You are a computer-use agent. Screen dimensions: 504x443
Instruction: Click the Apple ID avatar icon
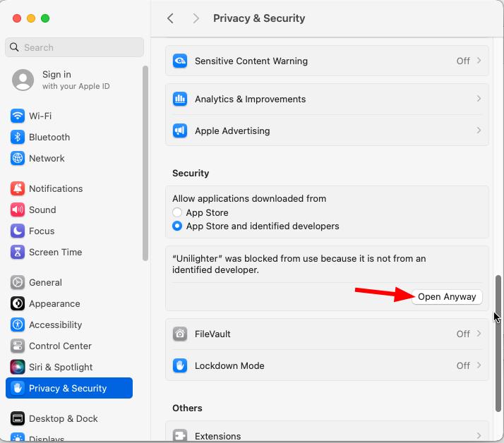23,80
